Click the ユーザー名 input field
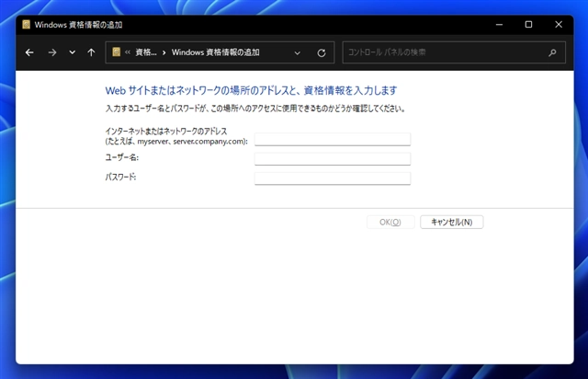This screenshot has height=379, width=588. point(333,158)
